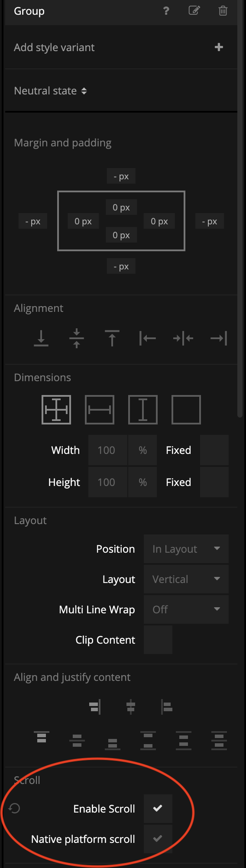Delete the Group with the trash icon
The width and height of the screenshot is (246, 868).
point(223,10)
